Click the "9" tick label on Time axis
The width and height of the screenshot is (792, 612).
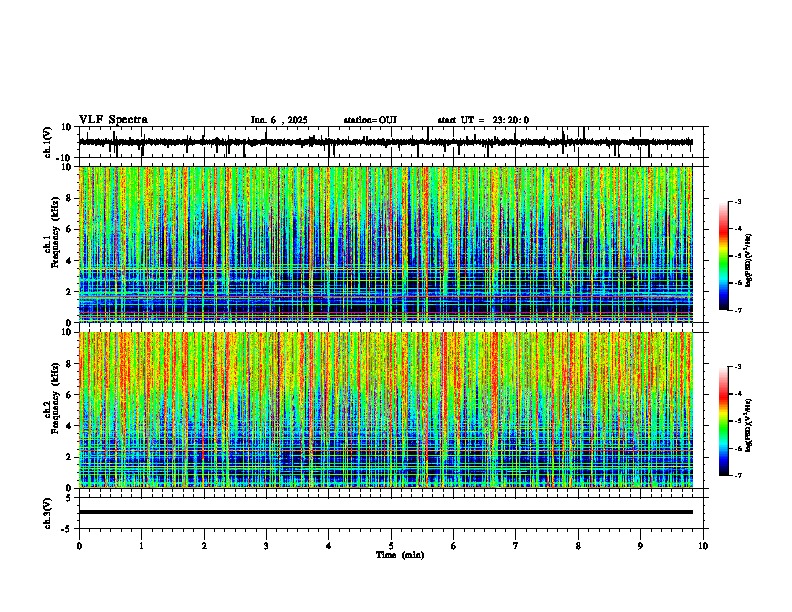(640, 546)
